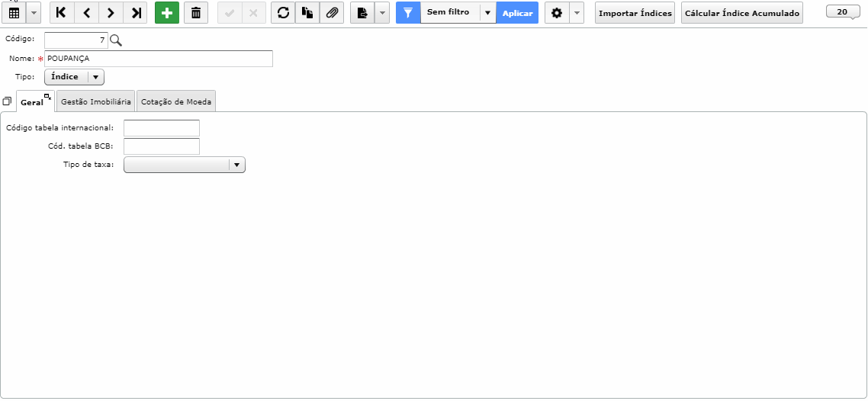
Task: Go to first record
Action: (x=62, y=13)
